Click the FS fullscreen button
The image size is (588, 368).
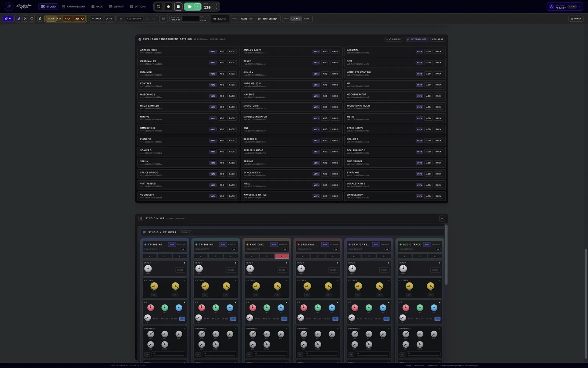tap(109, 18)
